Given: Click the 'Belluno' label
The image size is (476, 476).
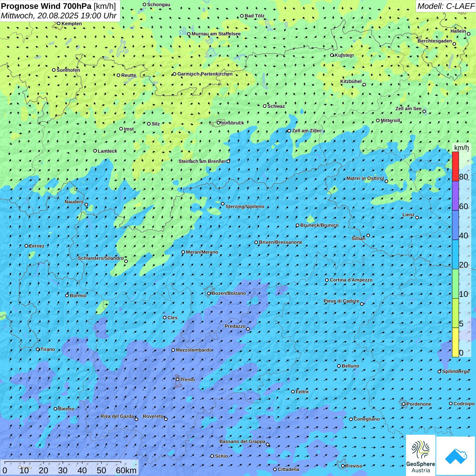Looking at the screenshot, I should (350, 366).
